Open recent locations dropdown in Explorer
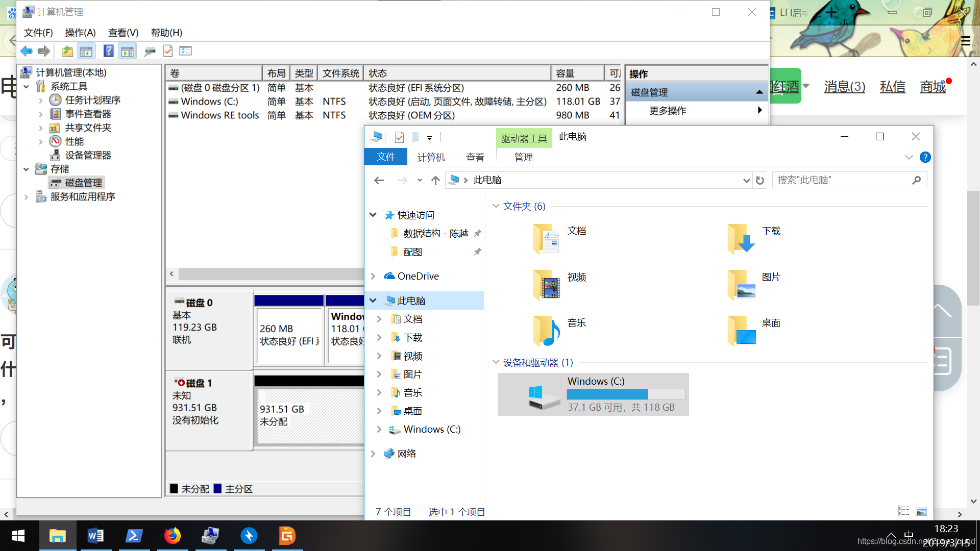Image resolution: width=980 pixels, height=551 pixels. pyautogui.click(x=420, y=180)
